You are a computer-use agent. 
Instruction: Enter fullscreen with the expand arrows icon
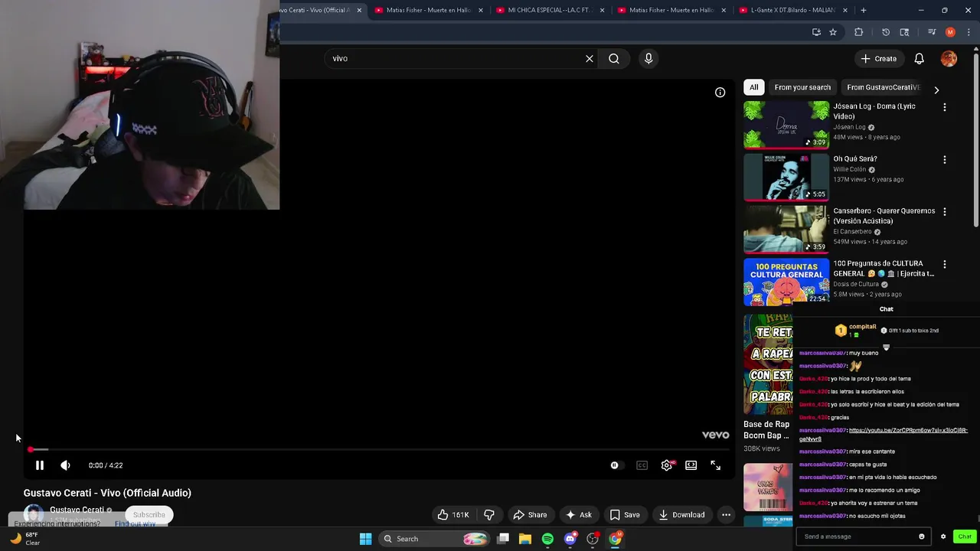tap(715, 465)
